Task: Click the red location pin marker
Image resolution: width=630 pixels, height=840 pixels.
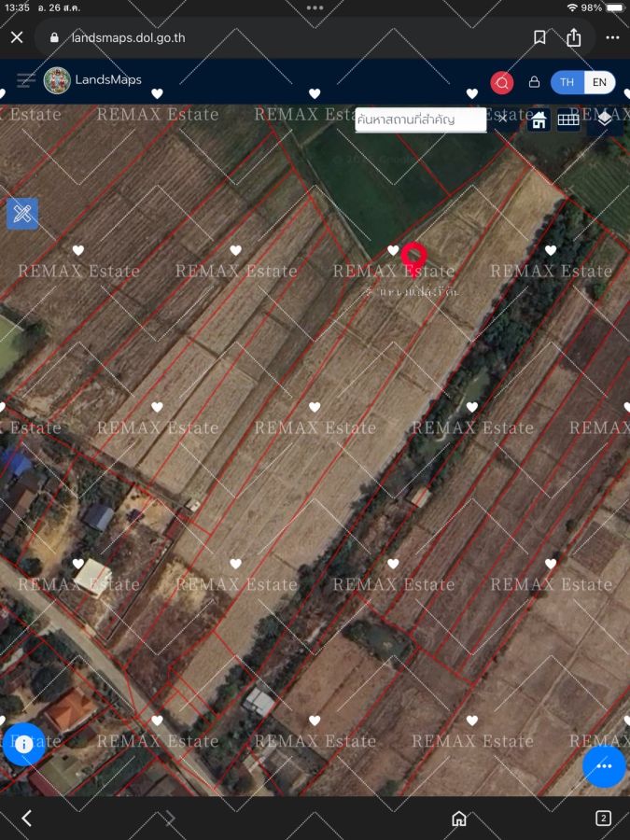Action: tap(413, 256)
